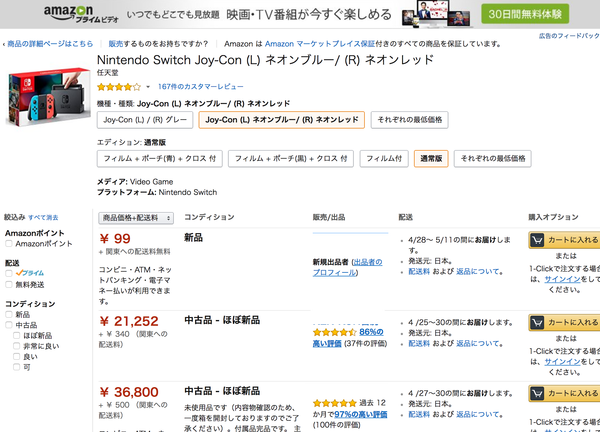
Task: Select Joy-Con (L) ネオンブルー/ (R) ネオンレッド variant
Action: 282,120
